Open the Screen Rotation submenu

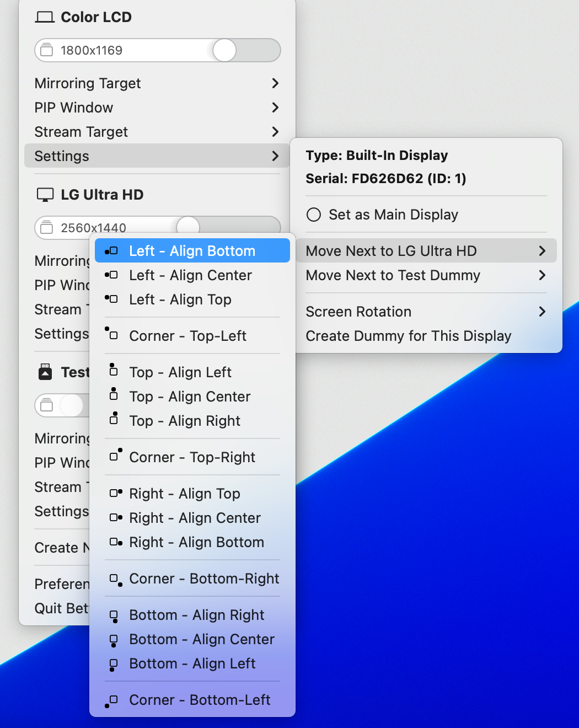(x=358, y=312)
